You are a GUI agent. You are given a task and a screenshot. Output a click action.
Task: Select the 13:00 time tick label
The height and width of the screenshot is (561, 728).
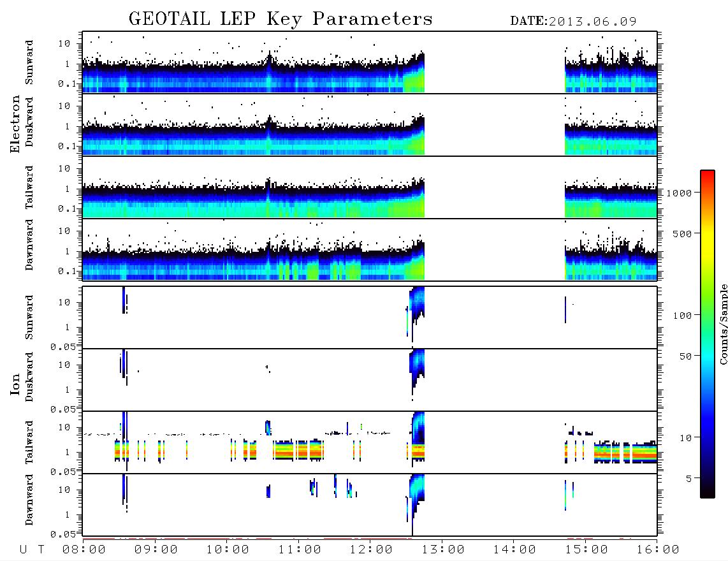coord(443,550)
